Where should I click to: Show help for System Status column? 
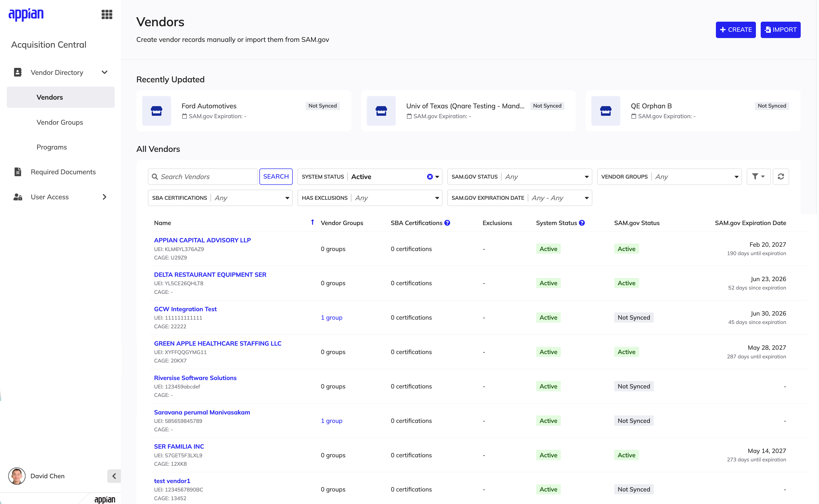pos(581,223)
